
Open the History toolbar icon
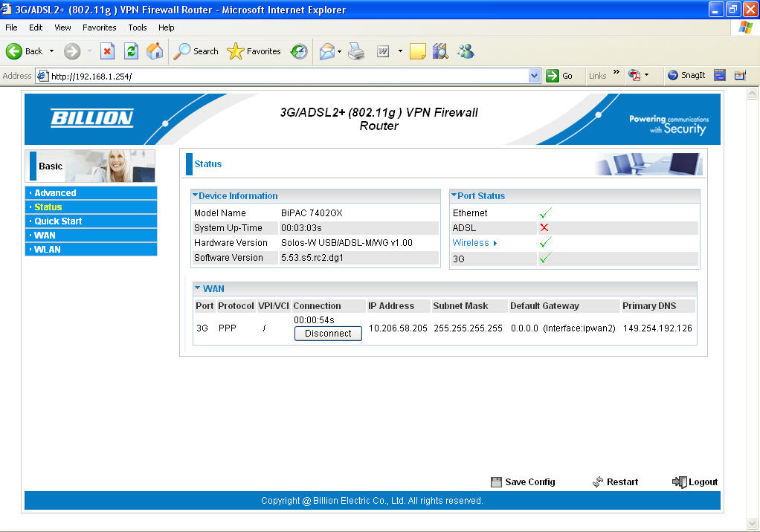[x=299, y=51]
